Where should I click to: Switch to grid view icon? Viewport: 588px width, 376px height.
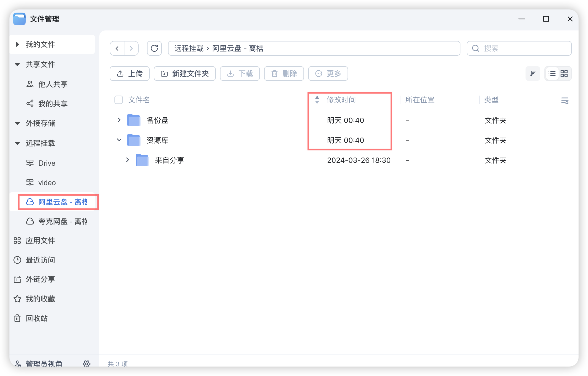point(564,74)
